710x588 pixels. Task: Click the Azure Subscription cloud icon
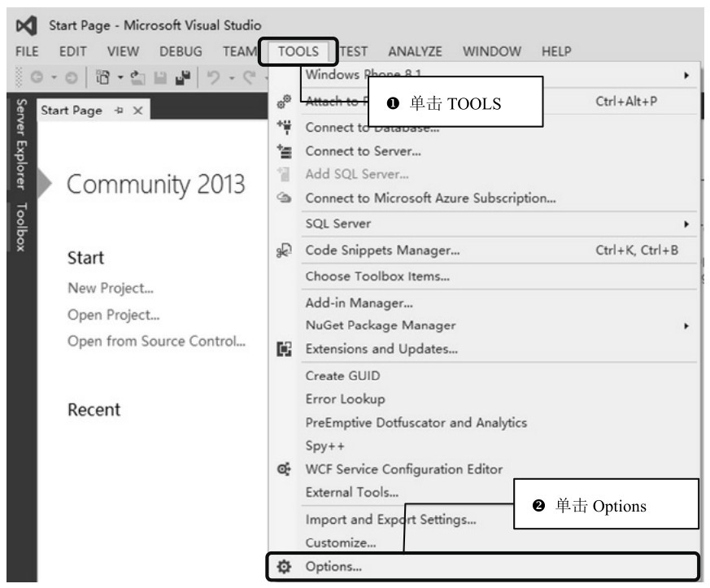click(x=285, y=198)
